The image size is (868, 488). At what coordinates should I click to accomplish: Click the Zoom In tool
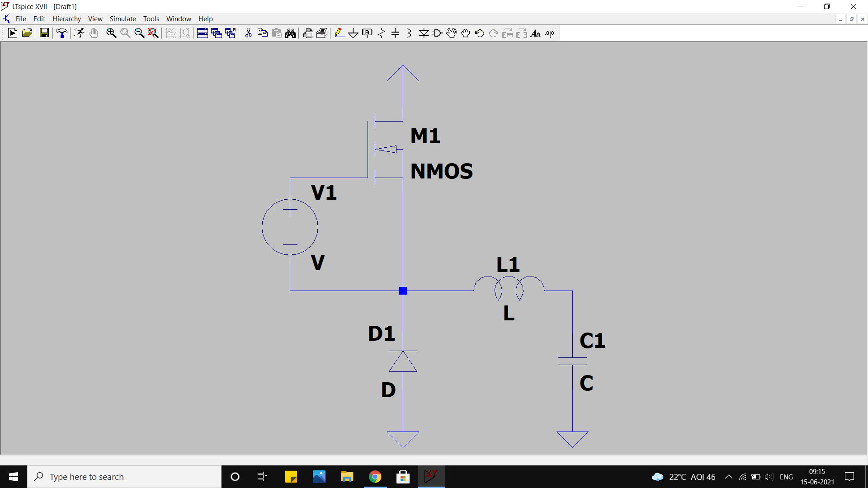[112, 33]
